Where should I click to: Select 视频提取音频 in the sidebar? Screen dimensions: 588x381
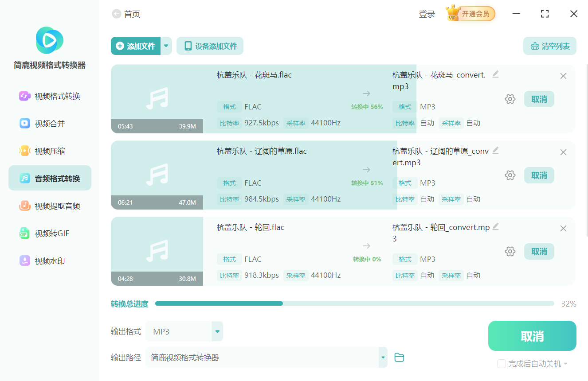[x=49, y=205]
